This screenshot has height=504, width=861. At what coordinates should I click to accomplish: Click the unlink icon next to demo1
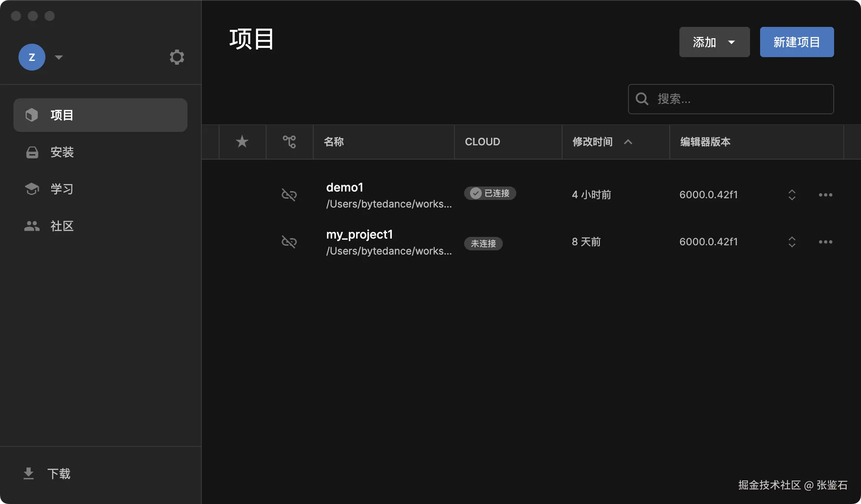(289, 194)
